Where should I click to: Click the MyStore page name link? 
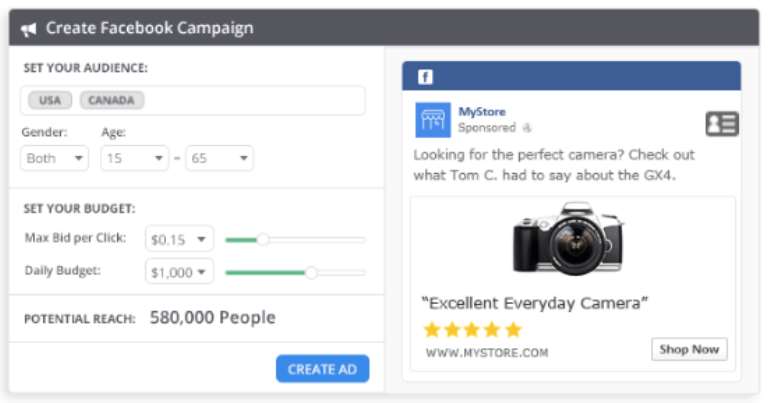tap(482, 112)
